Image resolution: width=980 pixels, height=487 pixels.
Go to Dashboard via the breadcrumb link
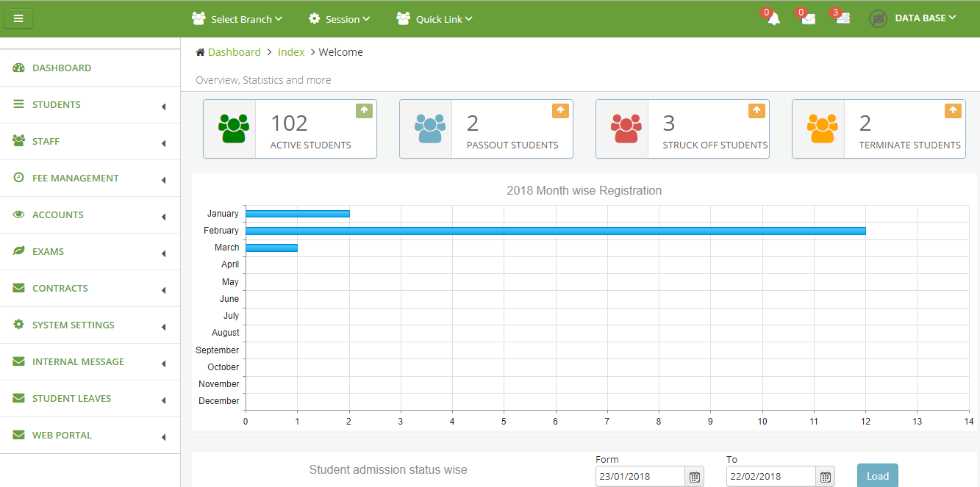(x=235, y=51)
